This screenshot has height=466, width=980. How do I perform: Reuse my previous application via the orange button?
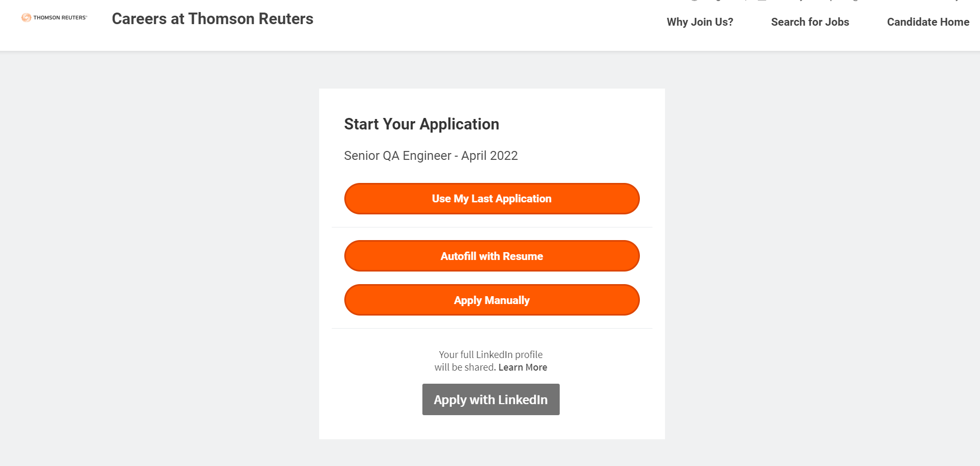tap(492, 199)
